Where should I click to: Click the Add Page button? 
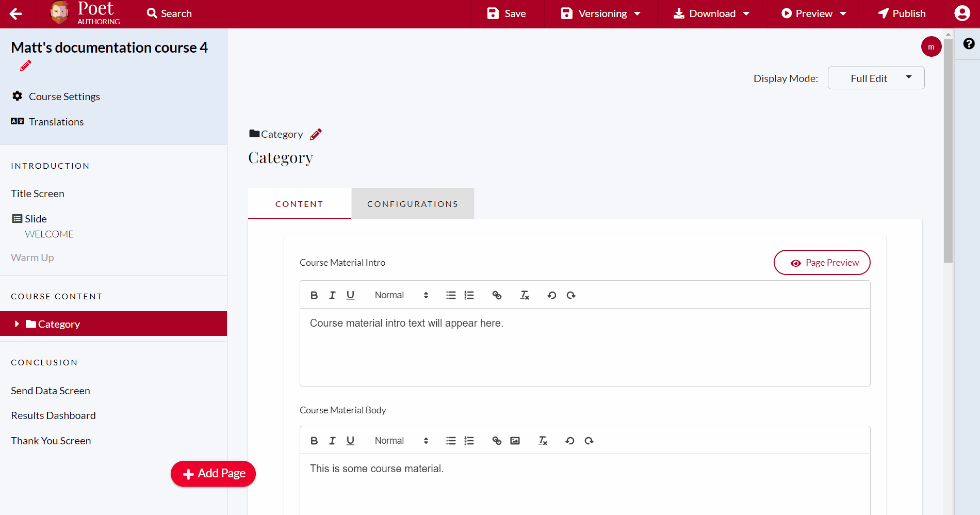coord(213,473)
